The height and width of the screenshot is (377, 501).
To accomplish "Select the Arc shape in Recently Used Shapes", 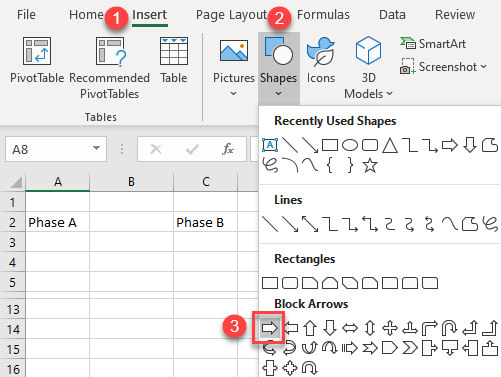I will tap(290, 165).
